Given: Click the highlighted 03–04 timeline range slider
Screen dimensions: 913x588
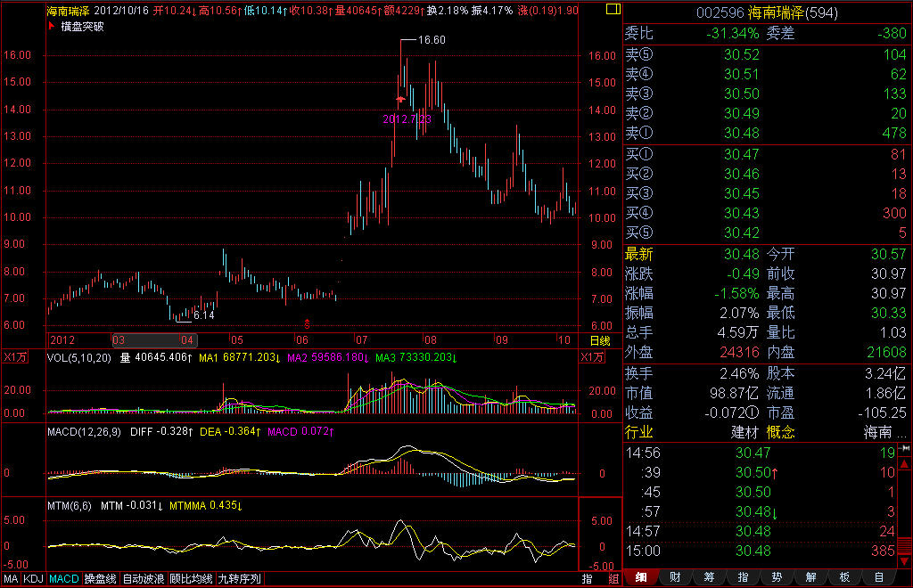Looking at the screenshot, I should pos(153,340).
